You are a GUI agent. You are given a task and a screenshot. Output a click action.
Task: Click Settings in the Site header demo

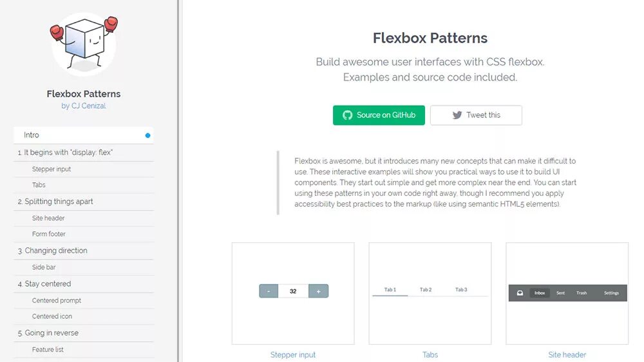(611, 293)
